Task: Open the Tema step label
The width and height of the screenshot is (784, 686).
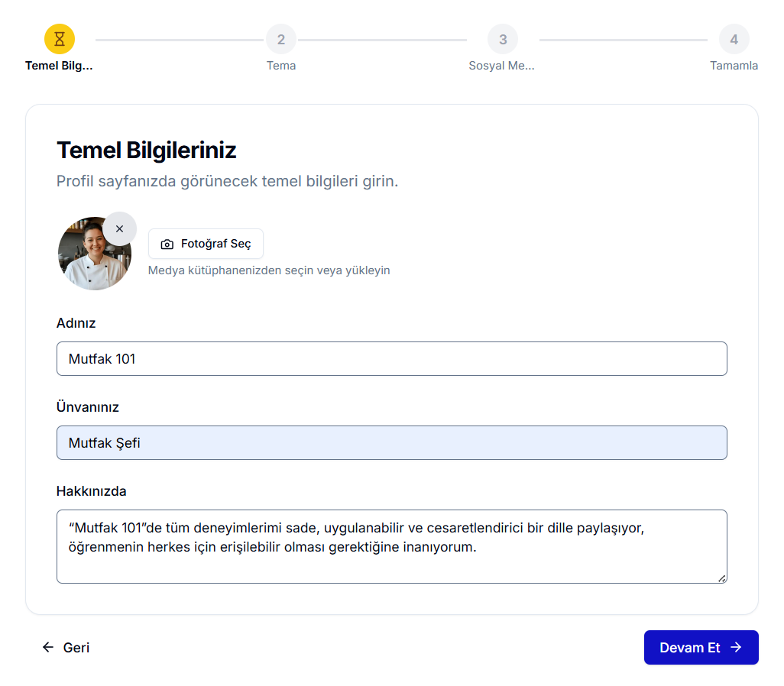Action: pyautogui.click(x=281, y=66)
